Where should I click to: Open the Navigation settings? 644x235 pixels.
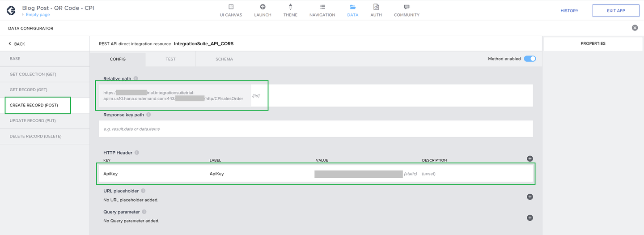coord(322,10)
